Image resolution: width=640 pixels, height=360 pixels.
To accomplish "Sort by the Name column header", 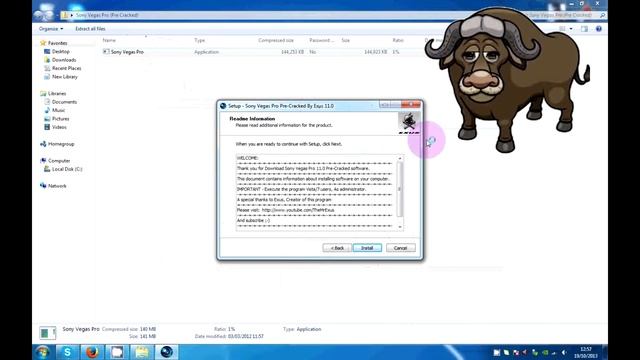I will pos(109,40).
